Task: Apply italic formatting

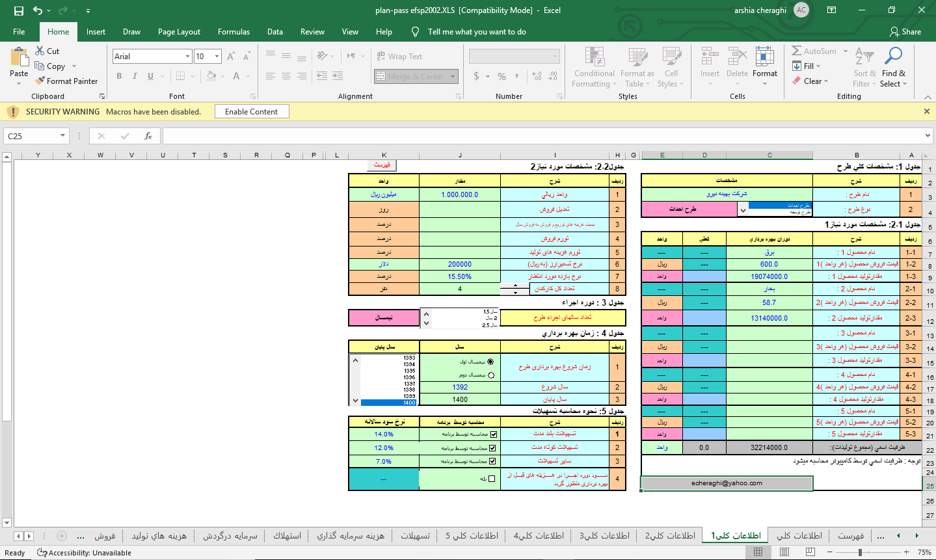Action: 135,76
